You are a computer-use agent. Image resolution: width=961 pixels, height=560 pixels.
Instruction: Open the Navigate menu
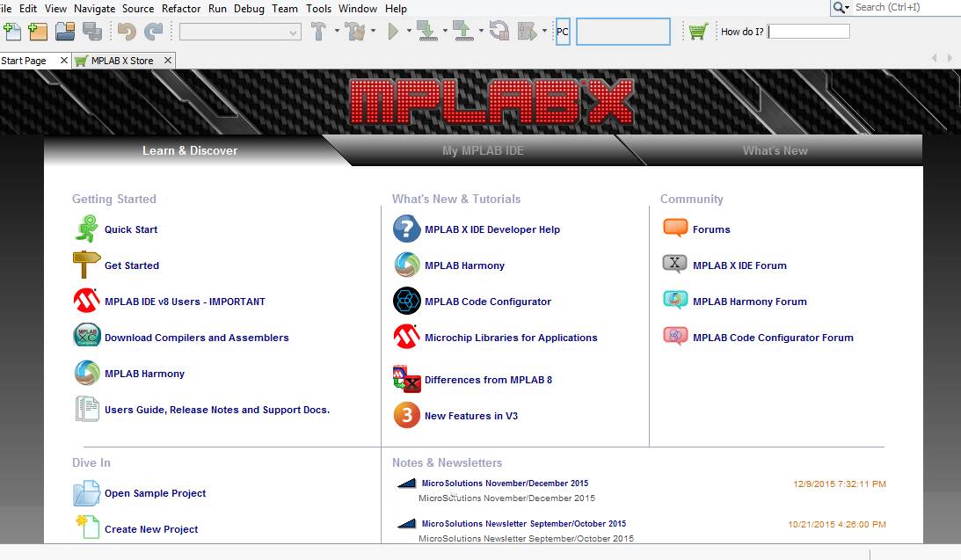tap(94, 9)
